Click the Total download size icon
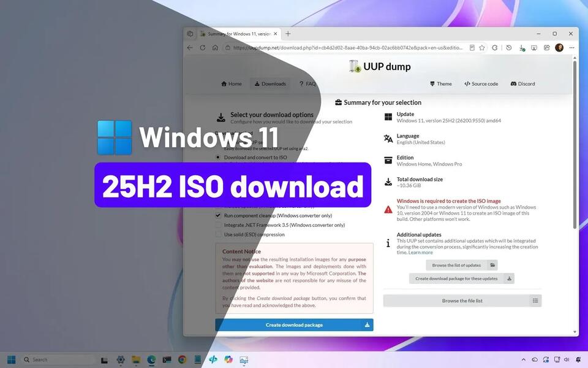 (388, 182)
